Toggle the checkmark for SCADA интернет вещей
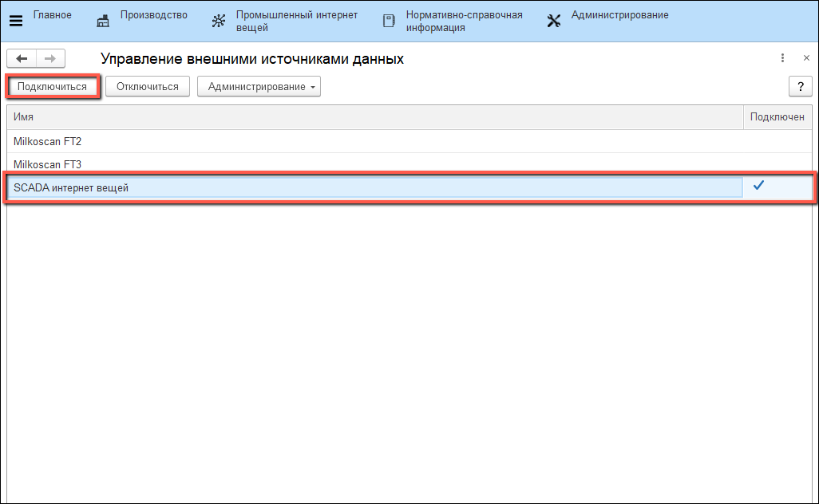Viewport: 819px width, 504px height. [759, 186]
